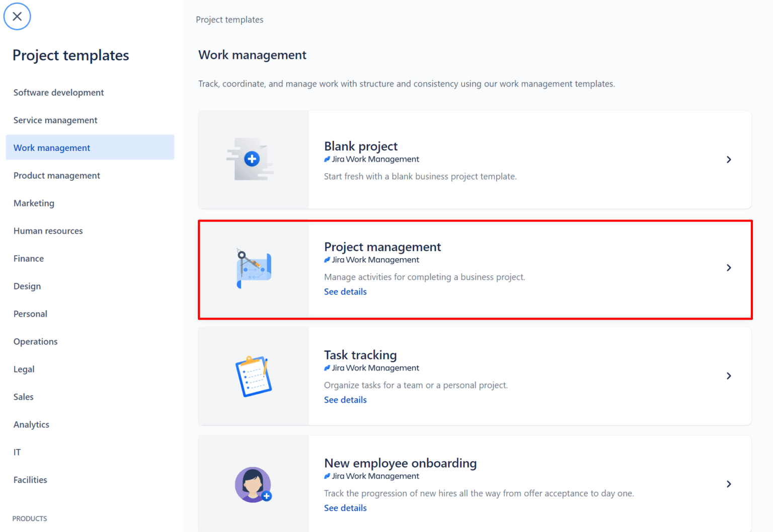Click the Project templates breadcrumb heading
Viewport: 773px width, 532px height.
tap(229, 19)
